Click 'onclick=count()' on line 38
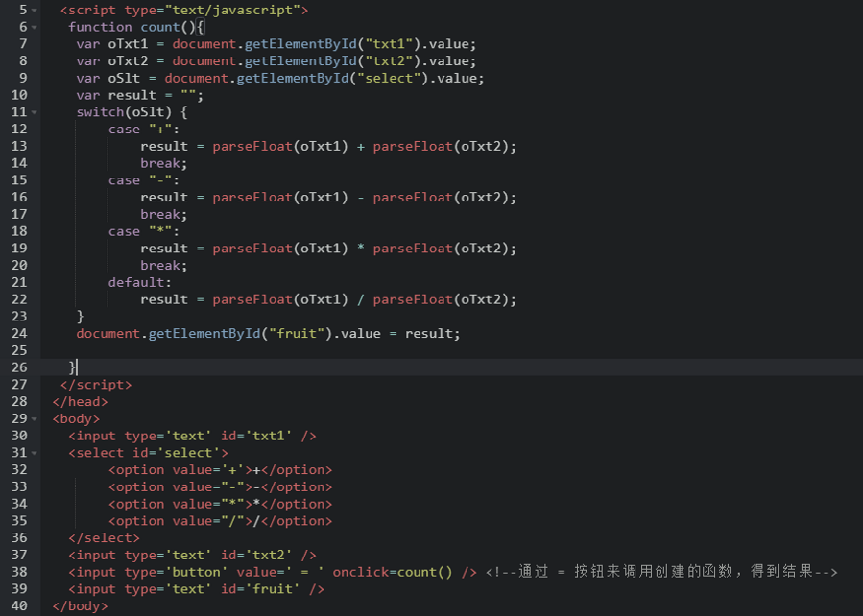 tap(393, 573)
